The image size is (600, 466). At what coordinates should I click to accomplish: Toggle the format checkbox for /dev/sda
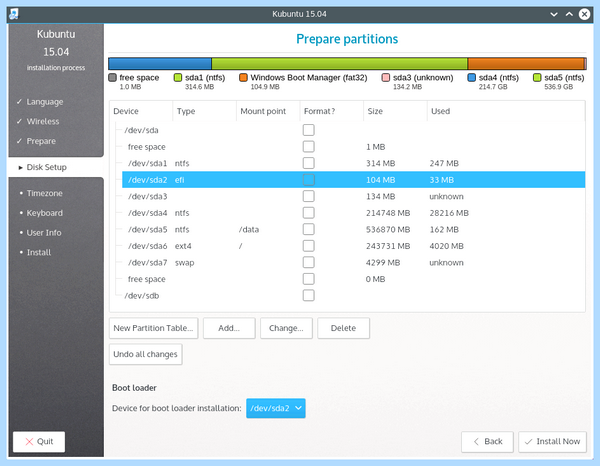click(308, 130)
